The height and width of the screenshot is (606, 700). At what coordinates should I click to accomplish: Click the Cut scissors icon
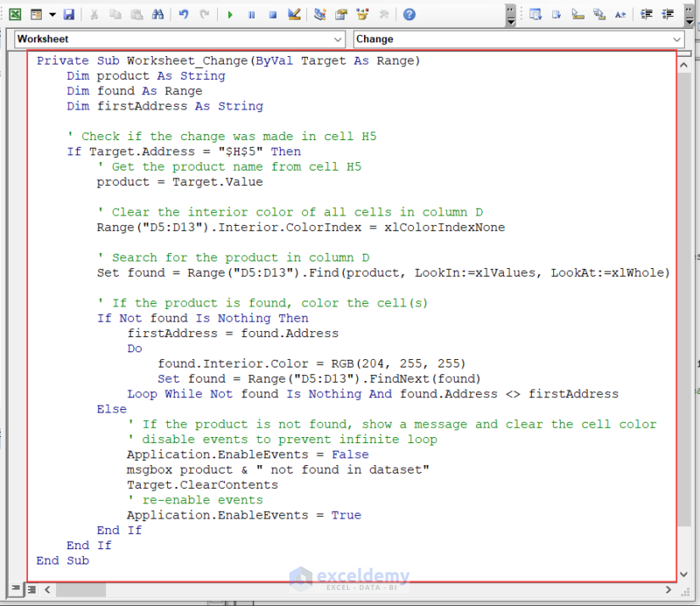pyautogui.click(x=94, y=14)
